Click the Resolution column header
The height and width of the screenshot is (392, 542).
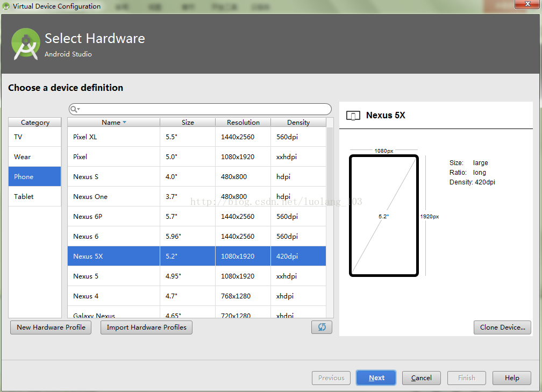(x=243, y=123)
